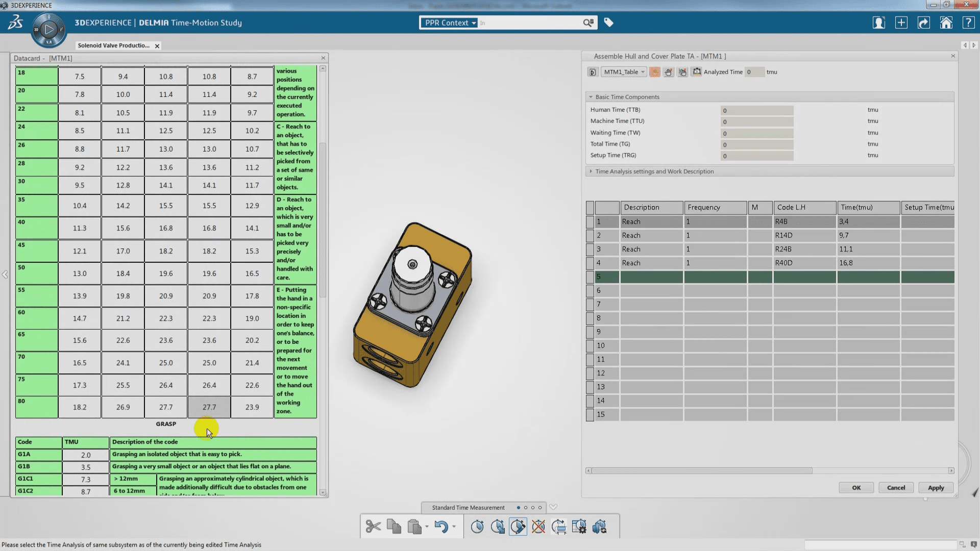Click the crossed-out stopwatch delete icon
The height and width of the screenshot is (551, 980).
pos(538,527)
